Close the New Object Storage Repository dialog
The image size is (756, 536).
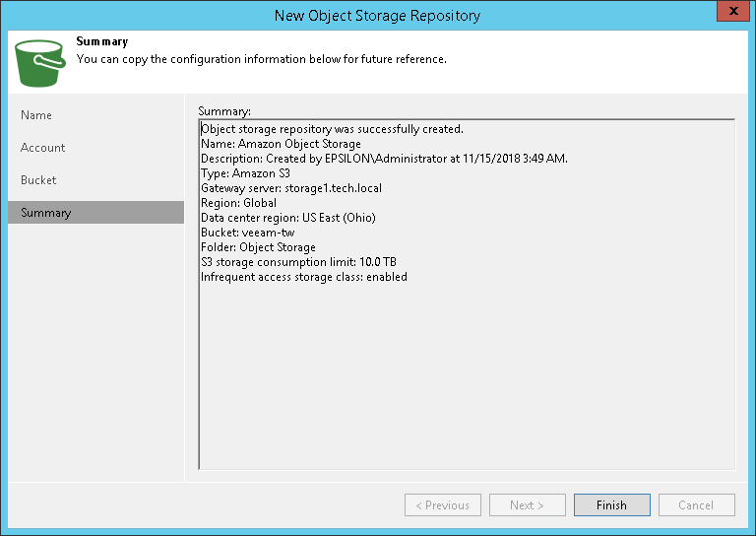[730, 14]
